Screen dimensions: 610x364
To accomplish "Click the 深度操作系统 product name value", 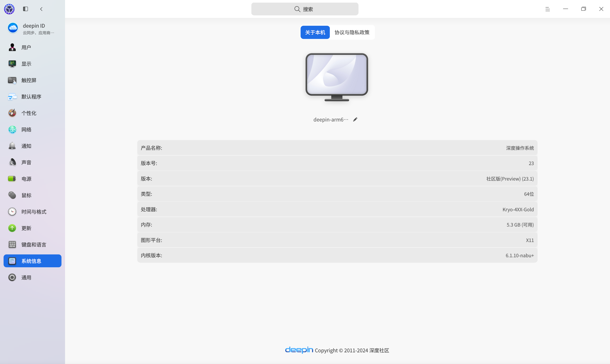I will 520,148.
